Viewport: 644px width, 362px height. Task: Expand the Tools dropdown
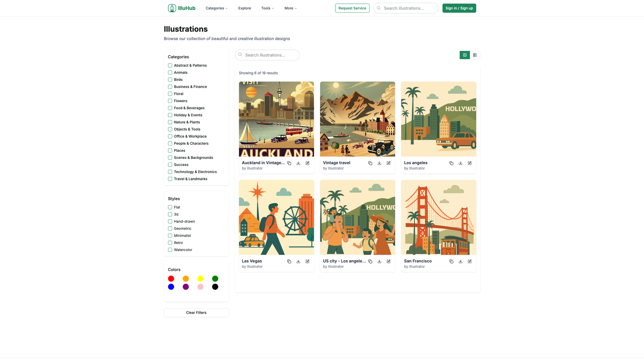(x=267, y=8)
